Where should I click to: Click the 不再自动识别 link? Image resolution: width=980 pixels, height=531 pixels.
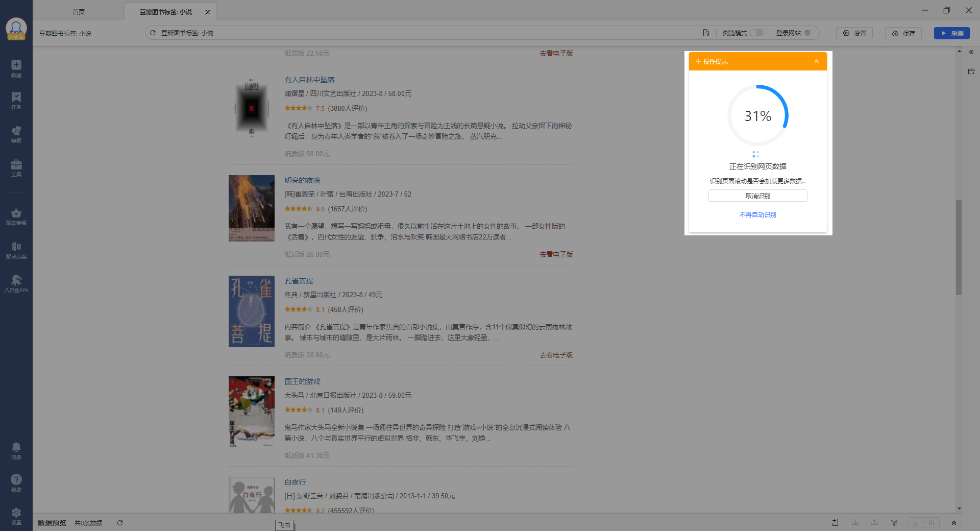point(758,214)
